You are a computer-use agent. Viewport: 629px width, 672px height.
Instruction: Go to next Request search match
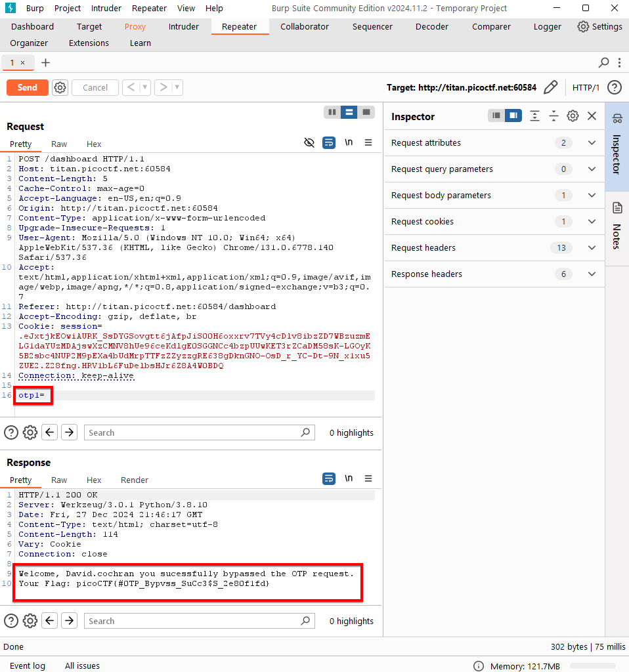[70, 432]
